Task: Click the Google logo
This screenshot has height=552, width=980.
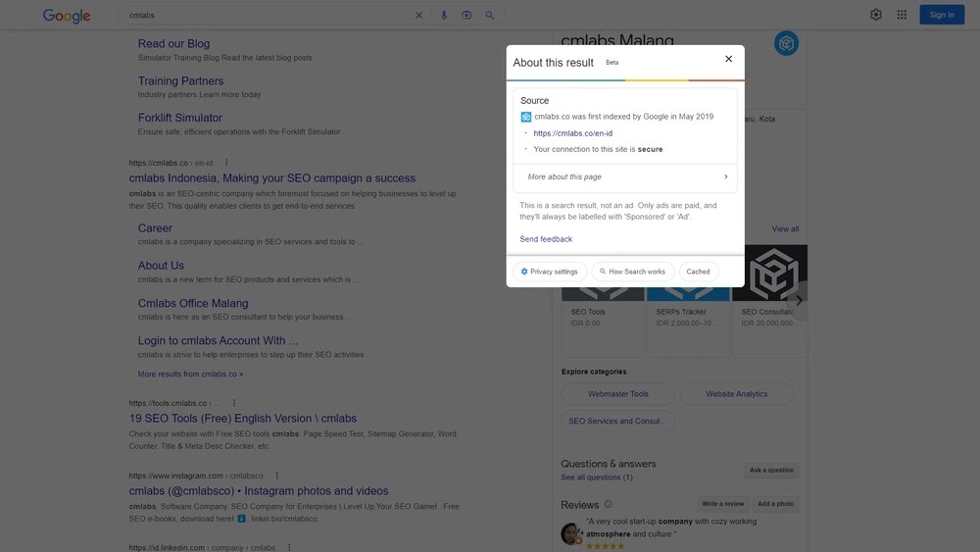Action: point(67,16)
